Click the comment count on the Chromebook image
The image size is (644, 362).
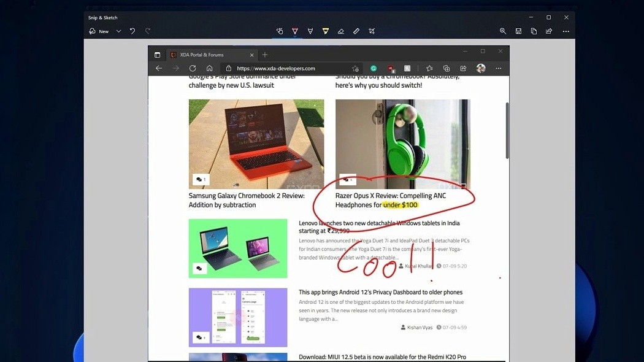coord(201,180)
